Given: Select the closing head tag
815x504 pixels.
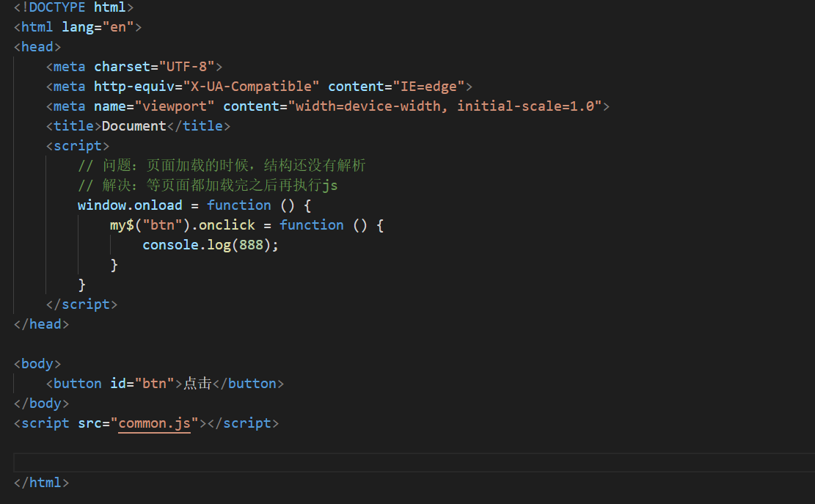Looking at the screenshot, I should [x=40, y=324].
